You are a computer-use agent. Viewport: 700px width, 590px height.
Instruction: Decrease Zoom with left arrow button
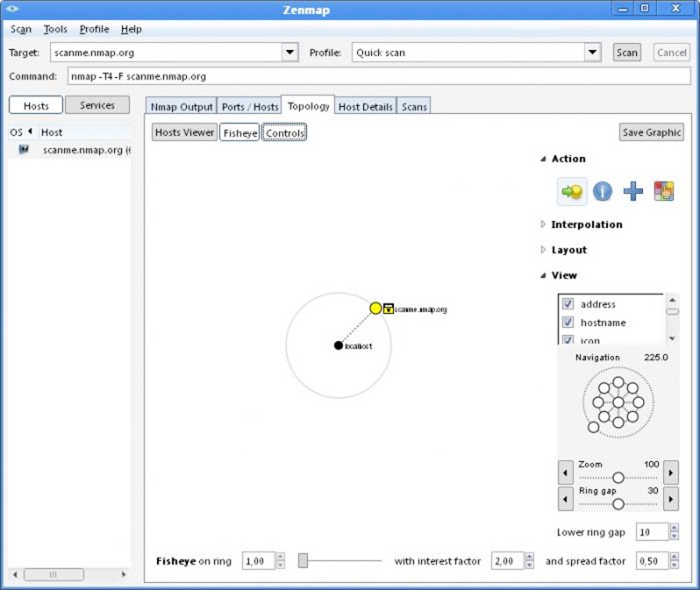(565, 472)
